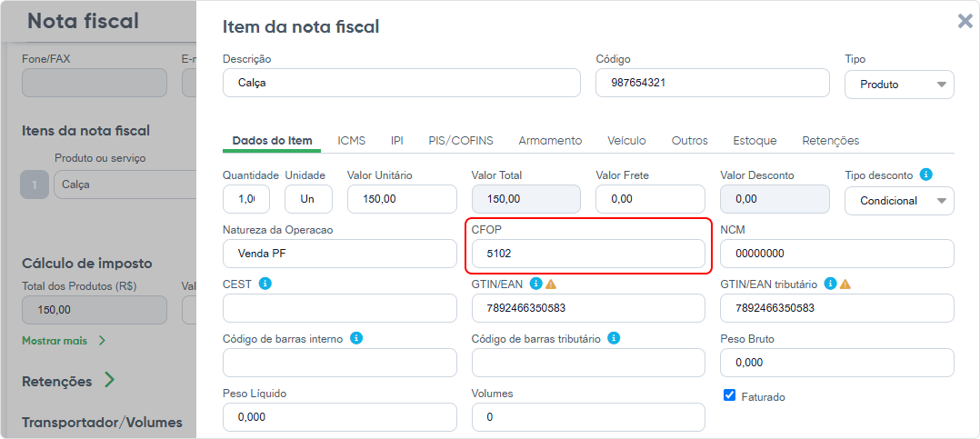Open Tipo desconto dropdown showing Condicional

[x=899, y=201]
